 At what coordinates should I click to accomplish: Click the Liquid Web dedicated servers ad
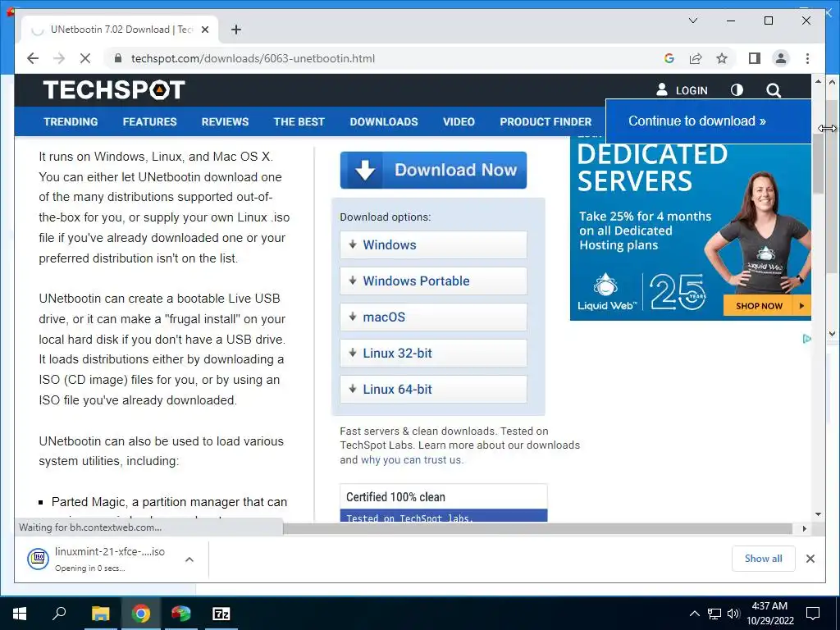[690, 228]
